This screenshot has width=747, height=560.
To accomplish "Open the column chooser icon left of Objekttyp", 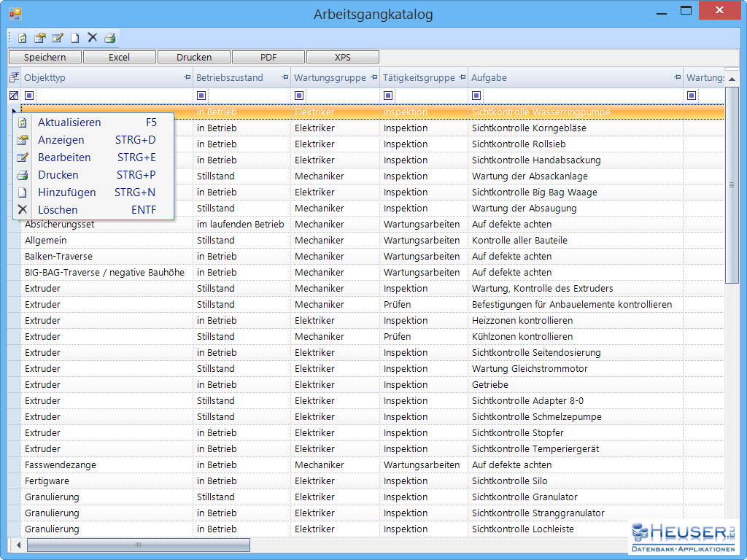I will (14, 77).
